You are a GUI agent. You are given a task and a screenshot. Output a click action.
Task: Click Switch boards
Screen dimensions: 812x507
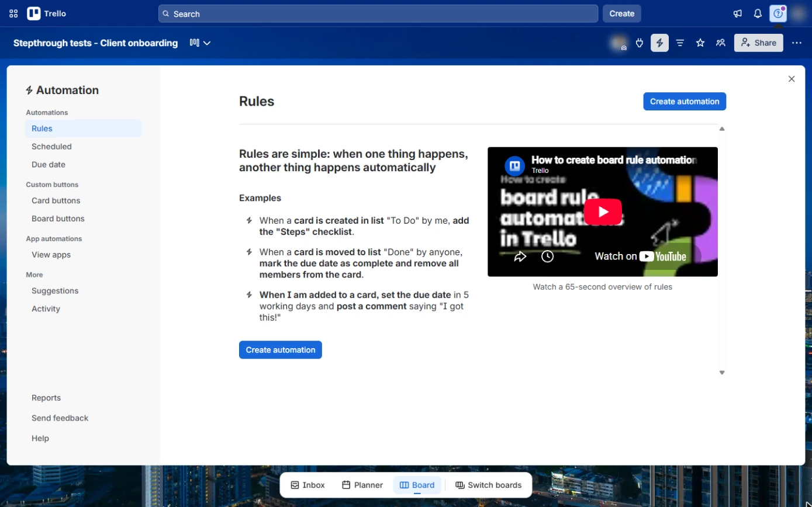(489, 485)
